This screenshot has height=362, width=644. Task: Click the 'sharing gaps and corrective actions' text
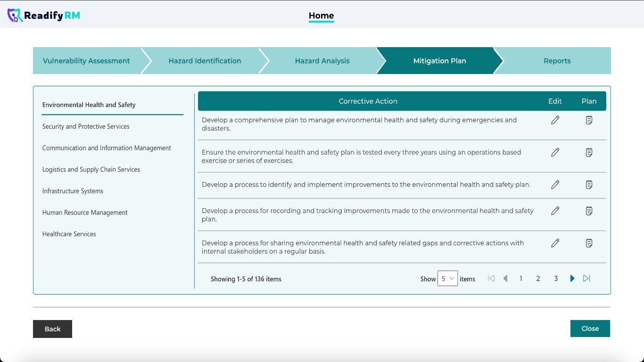pyautogui.click(x=363, y=247)
